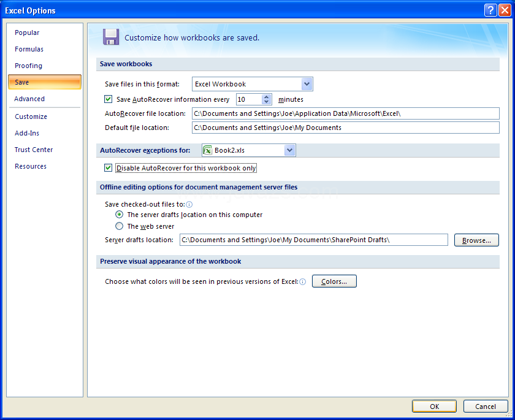Select the server drafts location radio button
This screenshot has height=420, width=515.
coord(119,215)
